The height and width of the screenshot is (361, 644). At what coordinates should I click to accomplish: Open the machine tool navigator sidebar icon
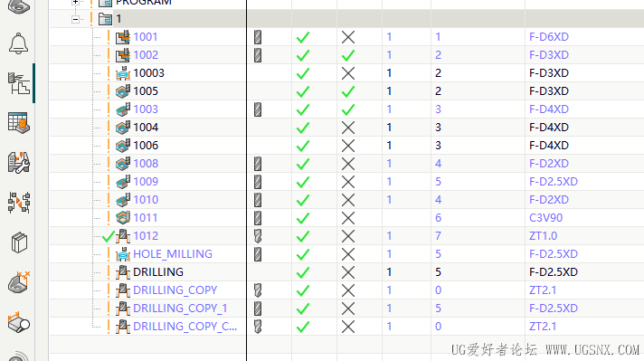pos(18,163)
